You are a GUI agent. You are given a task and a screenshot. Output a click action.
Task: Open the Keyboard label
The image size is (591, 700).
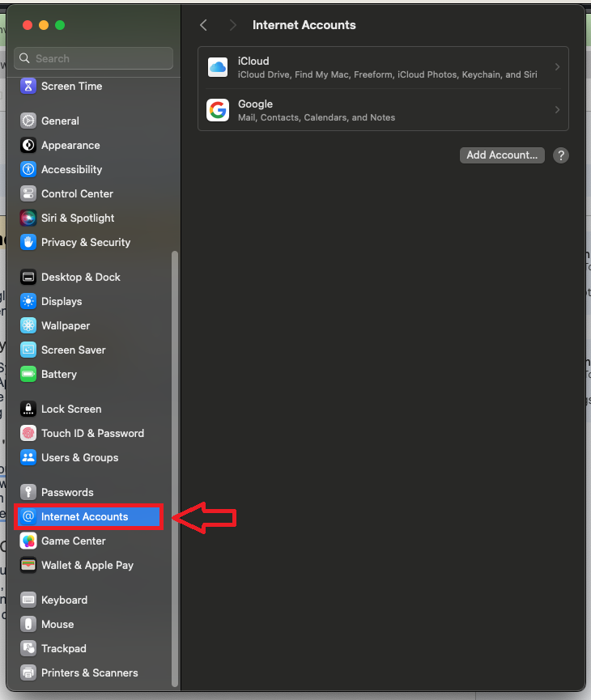(x=64, y=600)
